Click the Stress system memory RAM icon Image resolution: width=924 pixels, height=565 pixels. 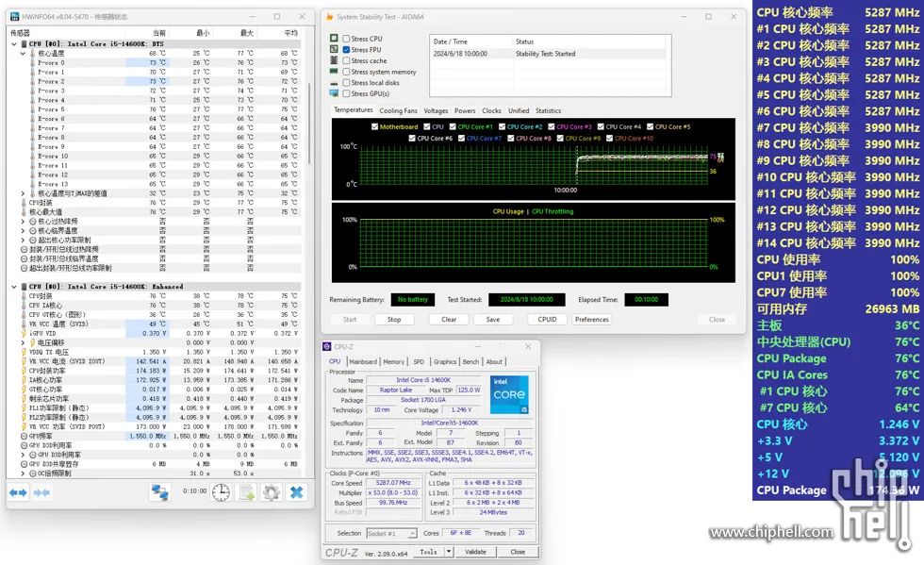334,72
